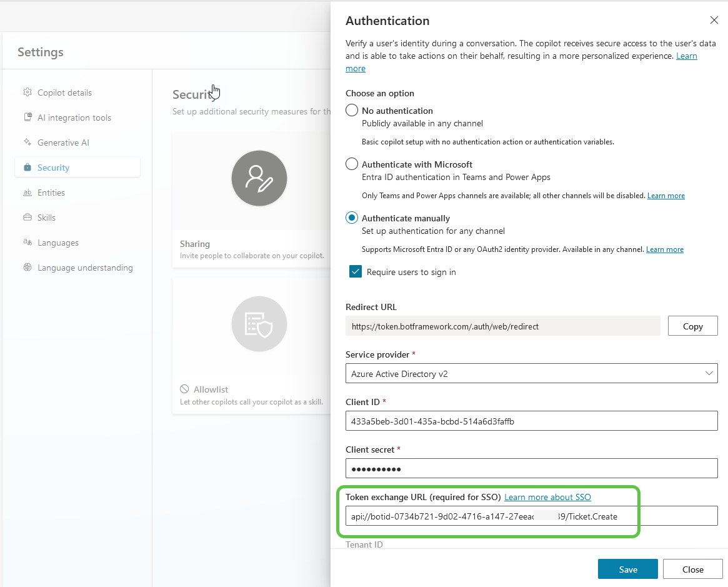Open Copilot details settings icon
This screenshot has height=587, width=728.
(27, 92)
